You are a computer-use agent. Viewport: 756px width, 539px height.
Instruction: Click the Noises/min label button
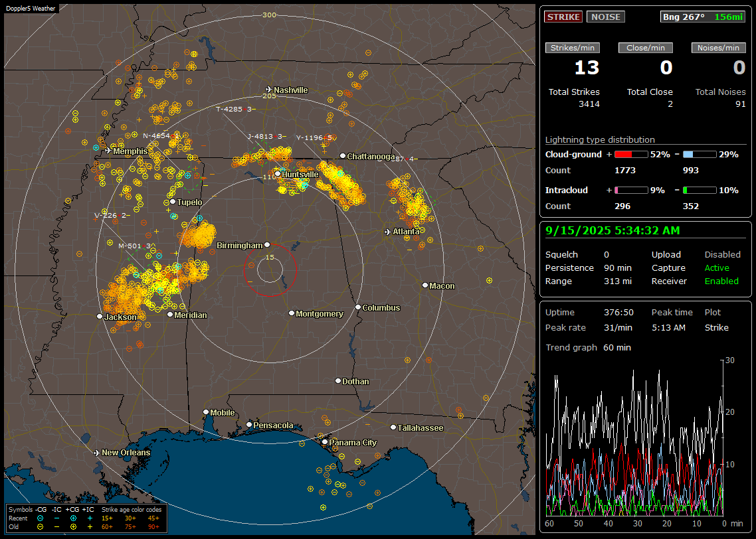coord(718,48)
